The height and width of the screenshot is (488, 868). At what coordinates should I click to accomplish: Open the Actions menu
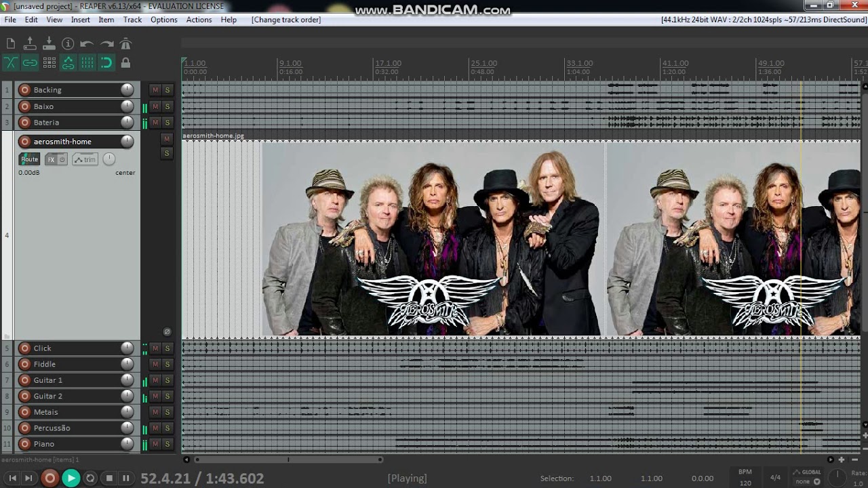click(199, 20)
